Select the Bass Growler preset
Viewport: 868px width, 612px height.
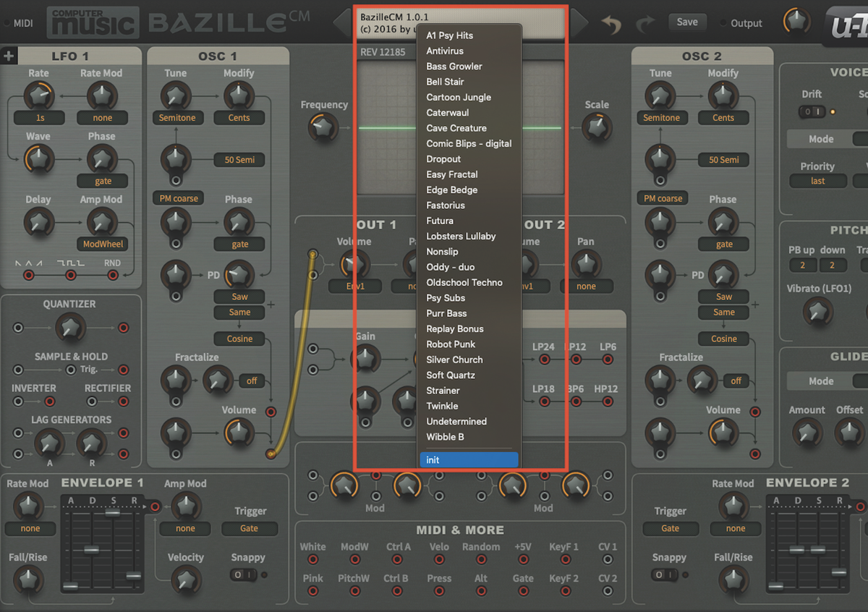(453, 66)
